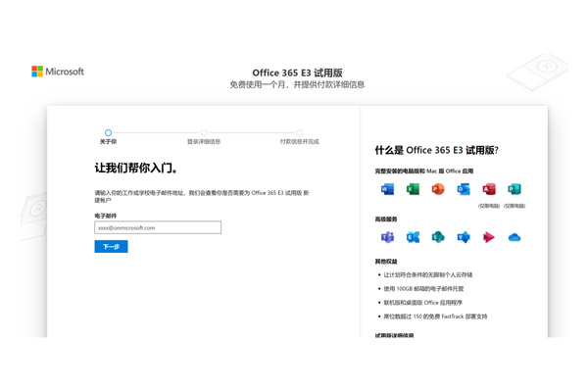
Task: Click the Stream service icon
Action: [489, 237]
